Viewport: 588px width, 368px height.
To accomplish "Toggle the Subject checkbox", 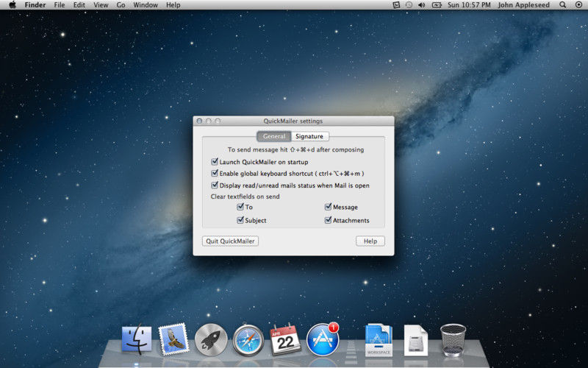I will [240, 220].
